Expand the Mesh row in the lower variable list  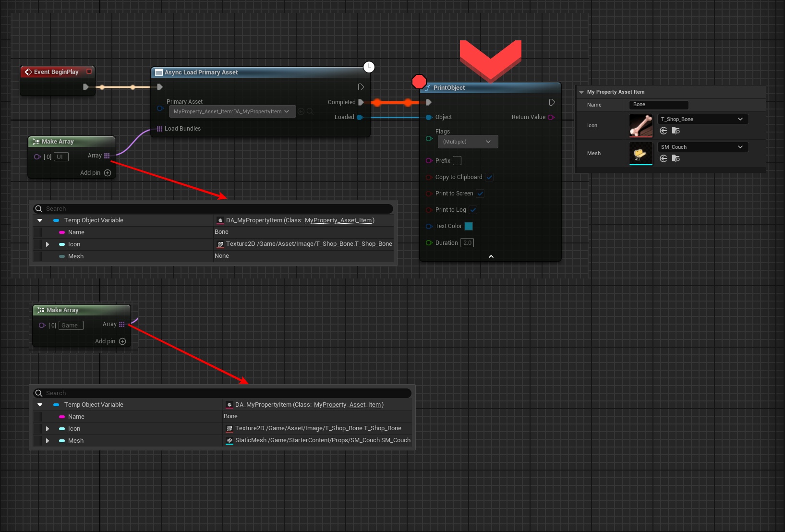48,441
